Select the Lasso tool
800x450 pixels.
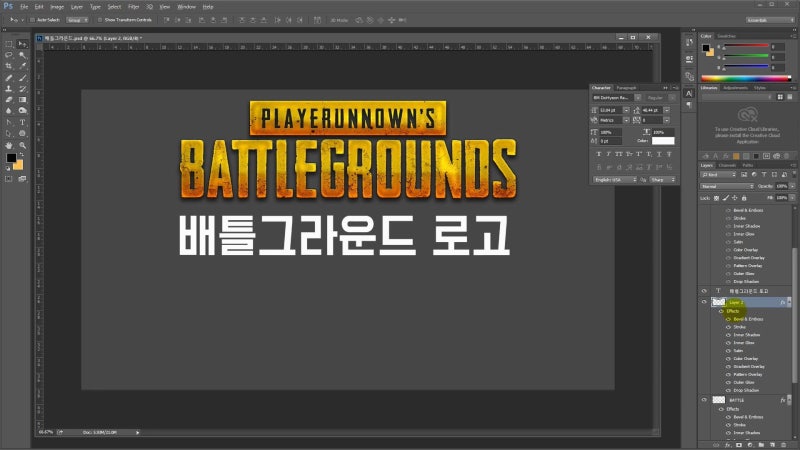pyautogui.click(x=9, y=55)
